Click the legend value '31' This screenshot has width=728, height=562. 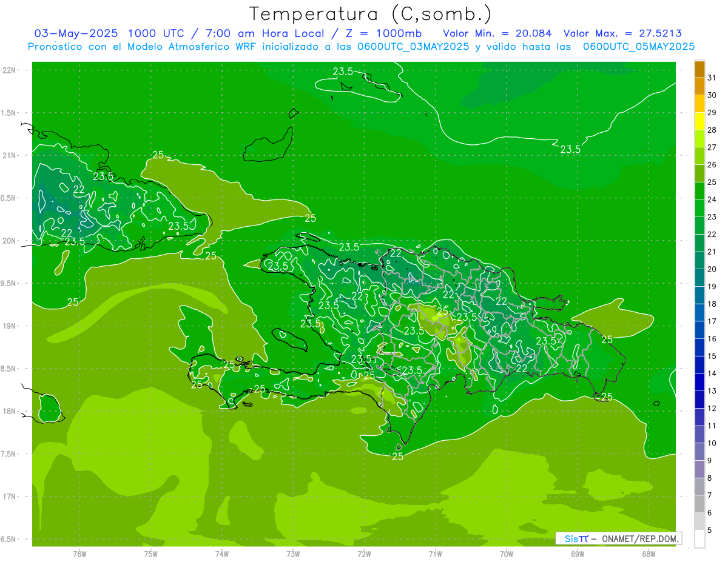click(712, 78)
